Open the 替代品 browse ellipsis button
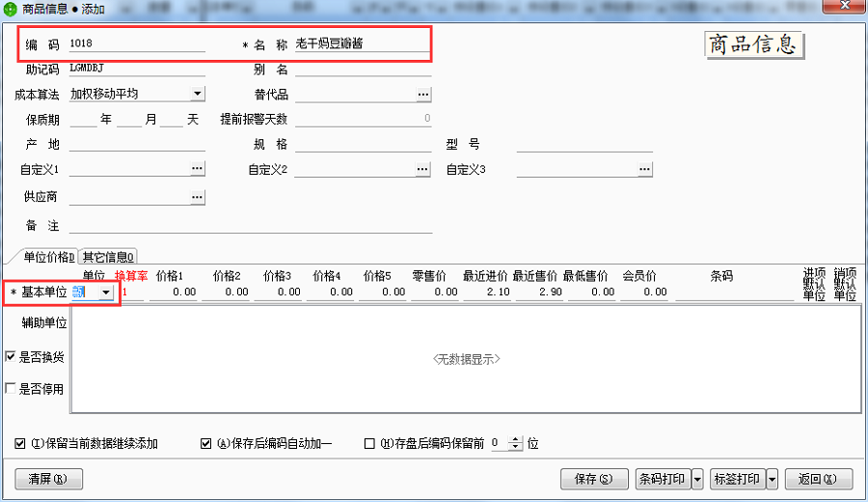Screen dimensions: 868x502 click(423, 95)
